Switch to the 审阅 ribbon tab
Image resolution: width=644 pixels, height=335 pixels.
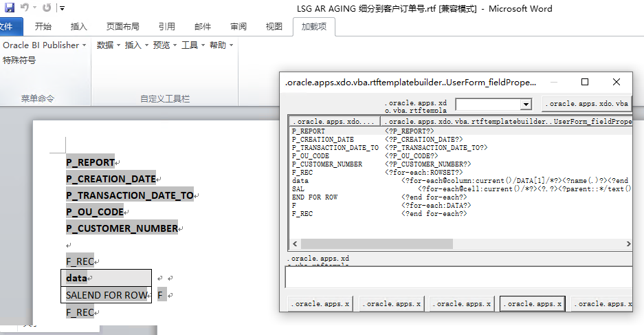tap(238, 27)
